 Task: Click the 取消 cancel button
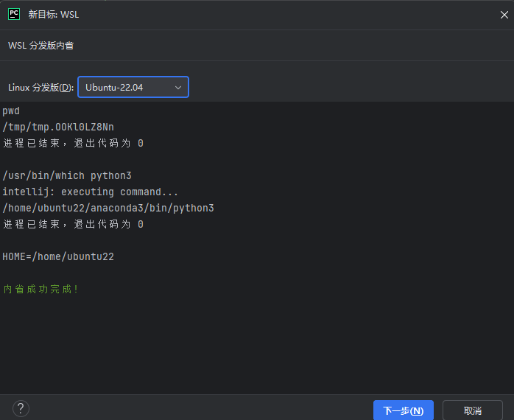click(472, 410)
